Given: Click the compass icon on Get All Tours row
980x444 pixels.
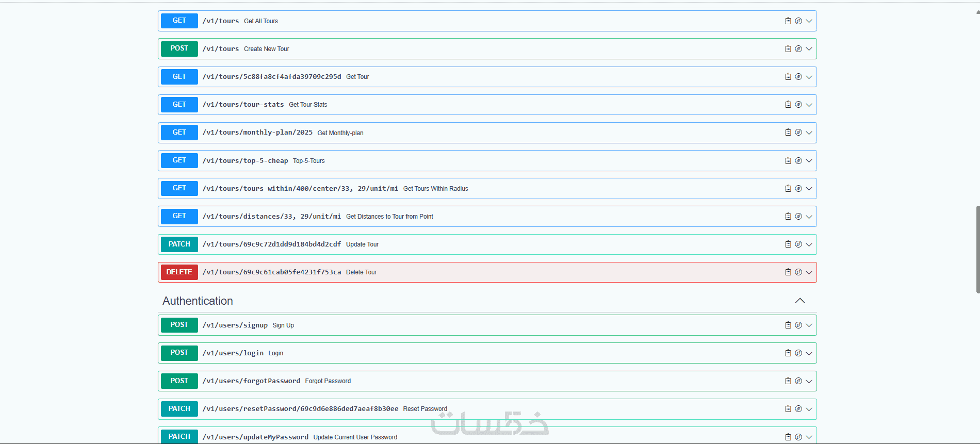Looking at the screenshot, I should tap(798, 21).
